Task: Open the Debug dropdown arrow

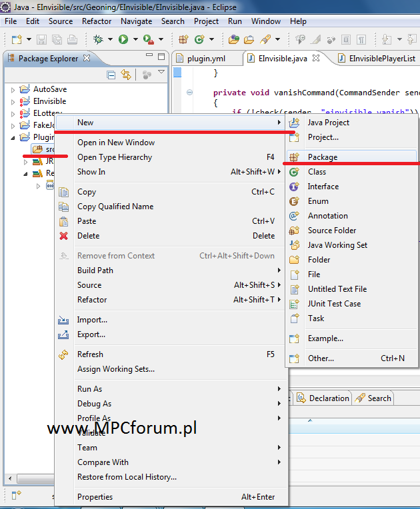Action: pos(110,39)
